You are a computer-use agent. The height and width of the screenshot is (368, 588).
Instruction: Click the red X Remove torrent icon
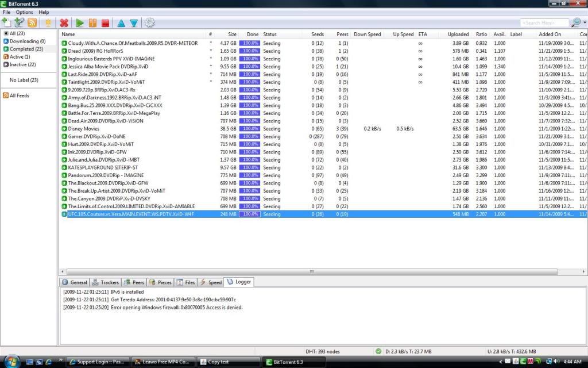(64, 23)
